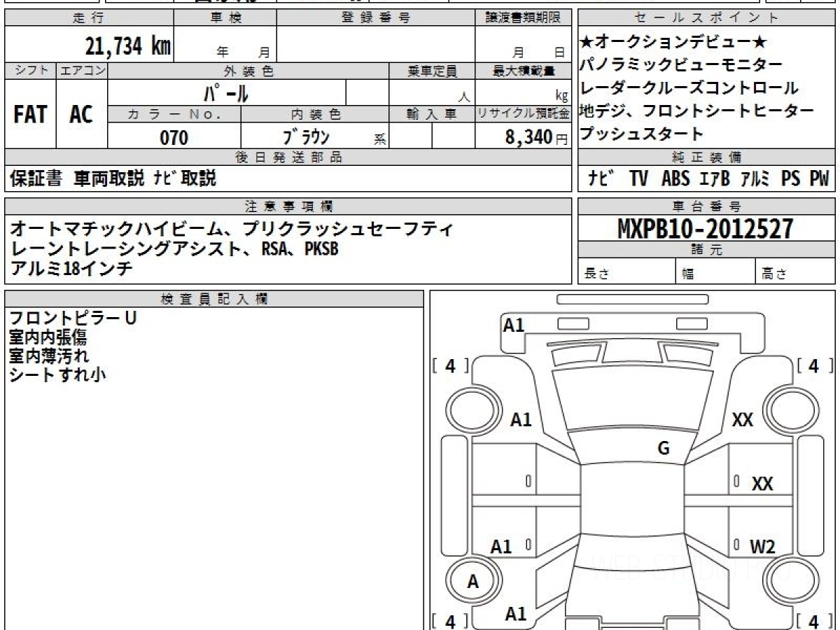Click the ABS equipment label
This screenshot has height=630, width=840.
tap(675, 179)
